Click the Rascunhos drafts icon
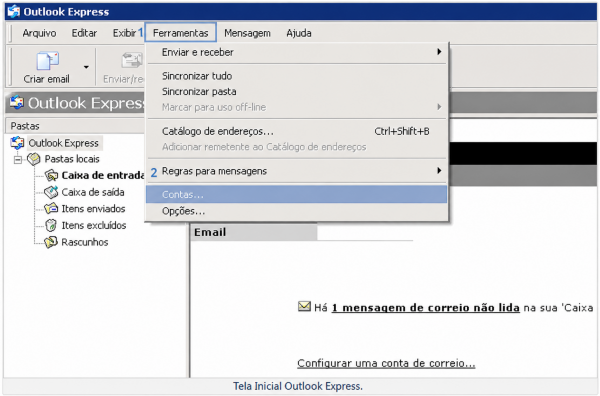The width and height of the screenshot is (600, 396). point(51,242)
